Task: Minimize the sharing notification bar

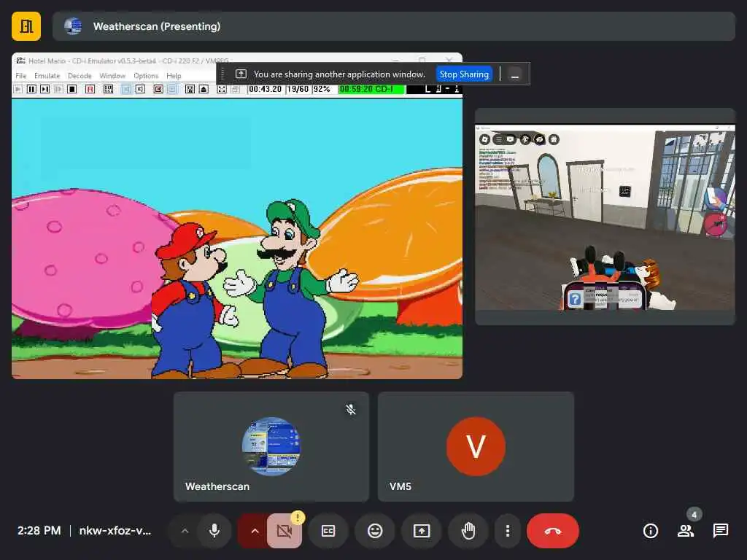Action: coord(515,75)
